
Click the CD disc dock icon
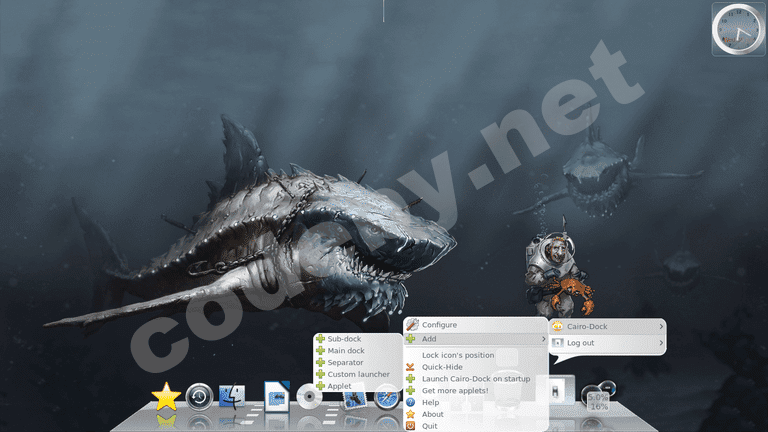pos(309,398)
